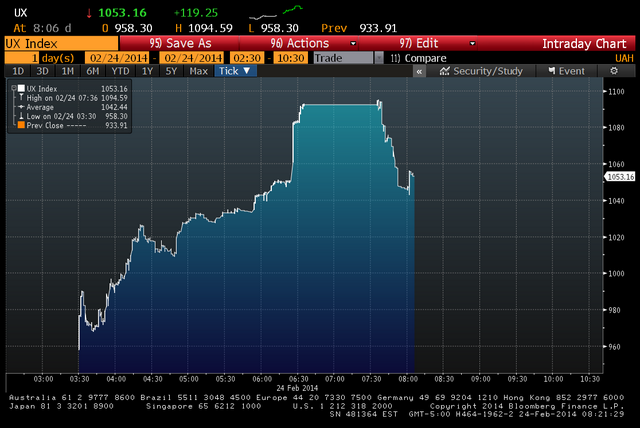This screenshot has width=640, height=428.
Task: Click the 1053.16 price marker on axis
Action: (620, 176)
